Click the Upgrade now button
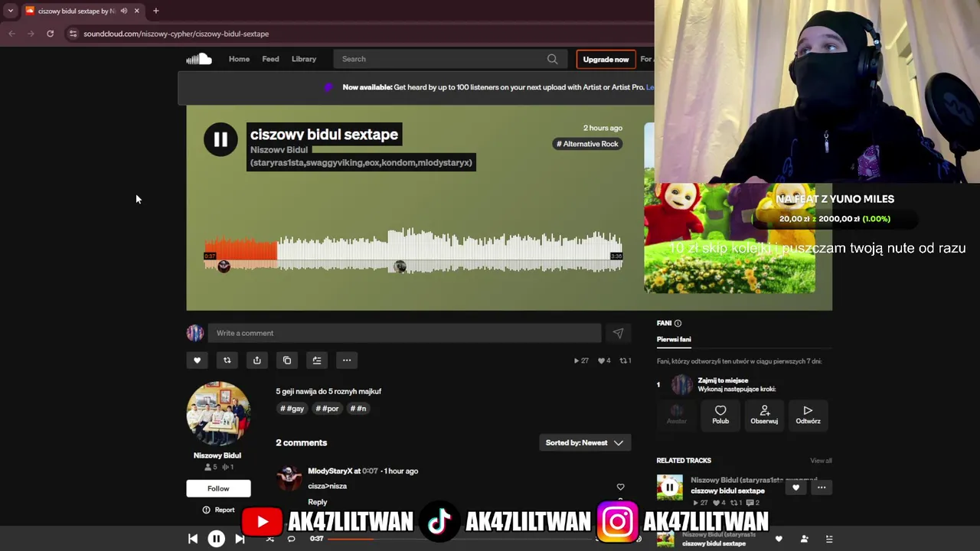This screenshot has width=980, height=551. [x=606, y=59]
